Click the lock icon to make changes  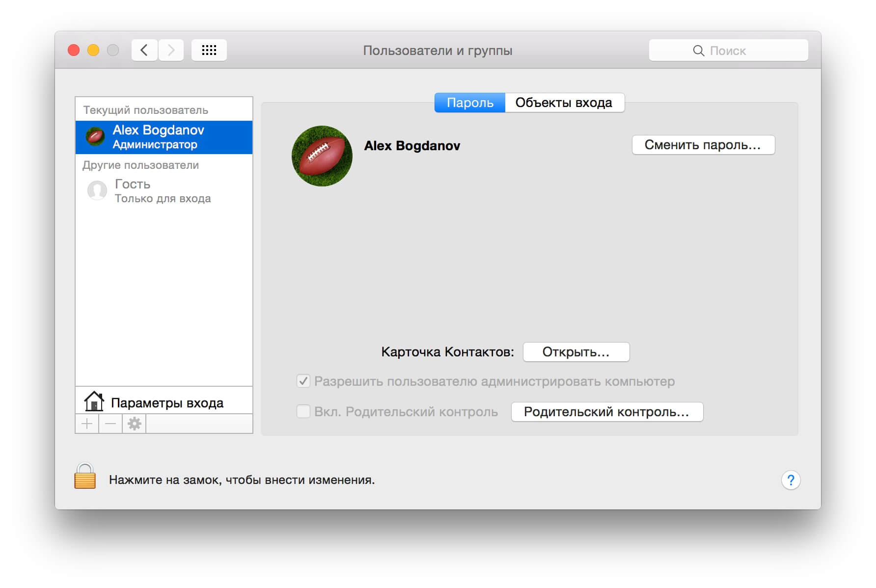[85, 476]
